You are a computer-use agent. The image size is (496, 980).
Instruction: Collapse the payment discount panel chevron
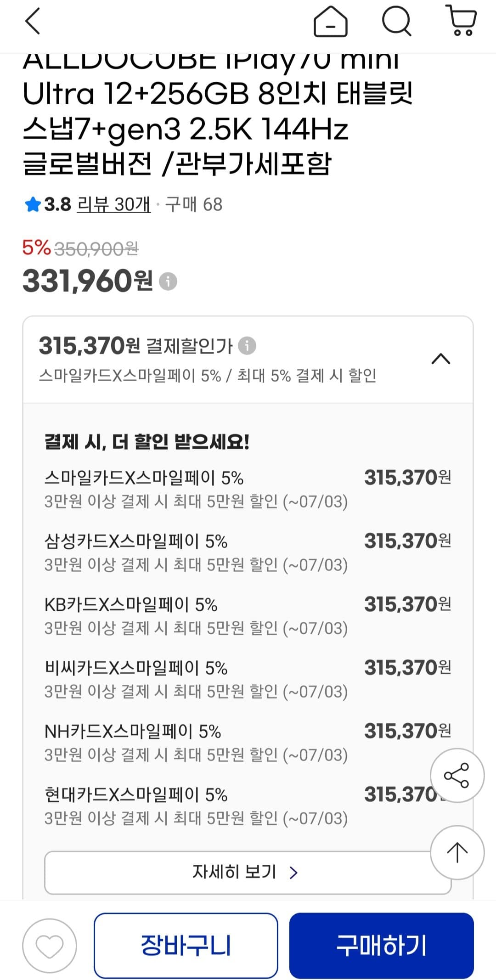(441, 359)
